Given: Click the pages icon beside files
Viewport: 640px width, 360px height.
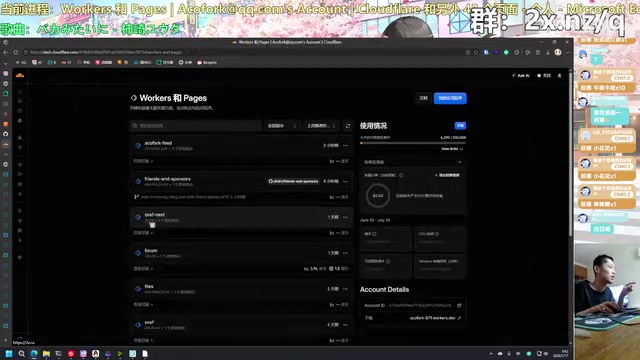Looking at the screenshot, I should coord(138,289).
